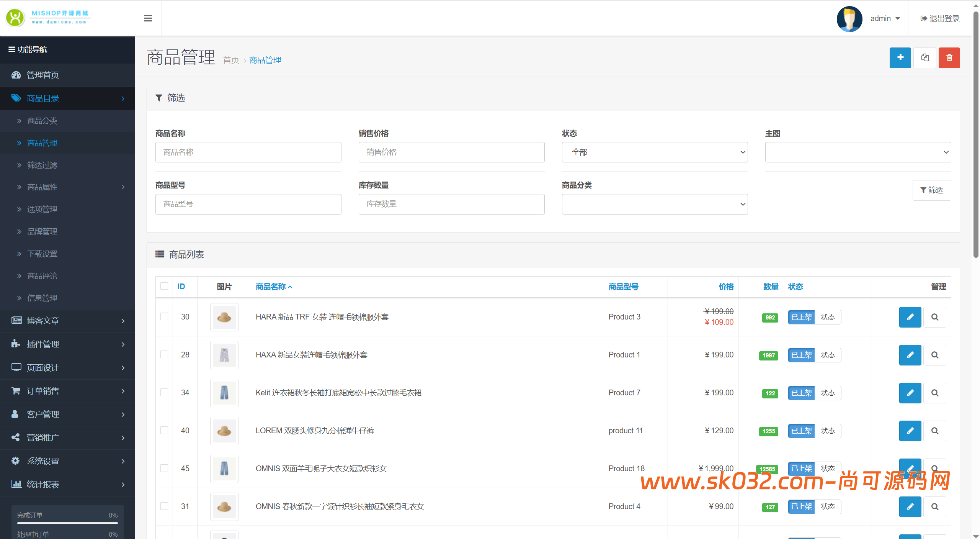
Task: Go to 商品分类 in the sidebar
Action: 42,120
